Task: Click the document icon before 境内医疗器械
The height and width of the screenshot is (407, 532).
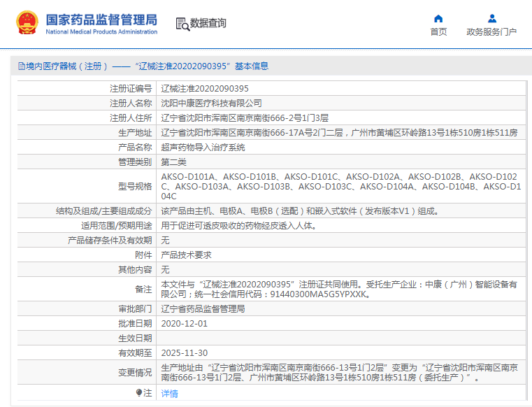Action: pyautogui.click(x=22, y=66)
